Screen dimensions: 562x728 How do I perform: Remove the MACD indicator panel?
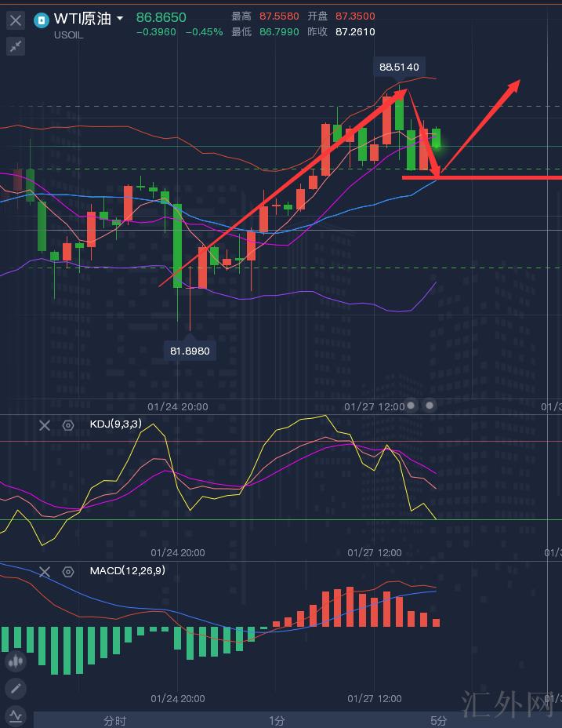click(45, 572)
